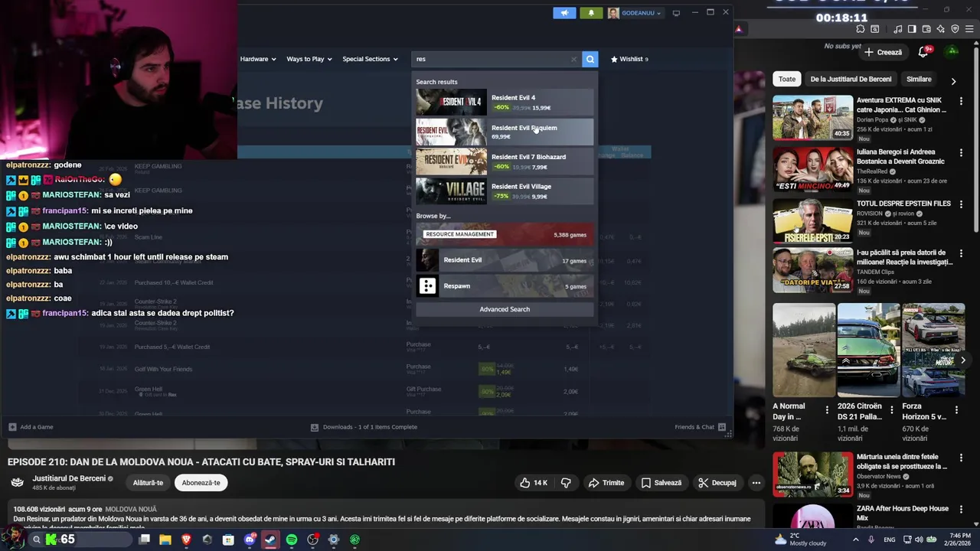980x551 pixels.
Task: Open the Steam notifications bell
Action: 591,13
